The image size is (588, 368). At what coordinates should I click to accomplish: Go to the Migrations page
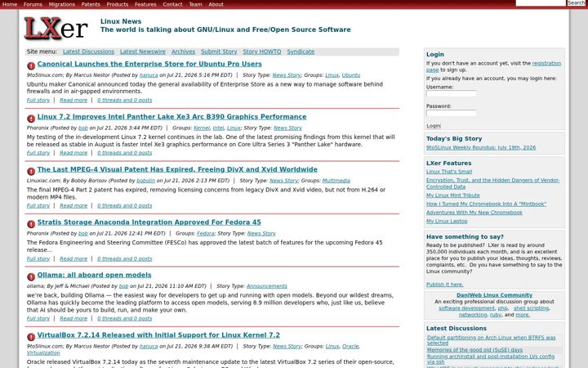point(61,4)
